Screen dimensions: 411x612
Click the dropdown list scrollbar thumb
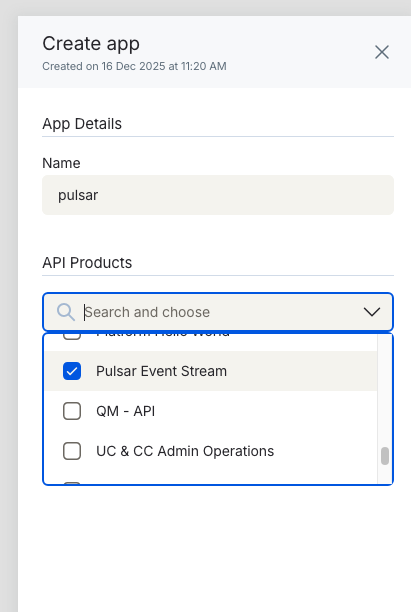click(x=385, y=456)
